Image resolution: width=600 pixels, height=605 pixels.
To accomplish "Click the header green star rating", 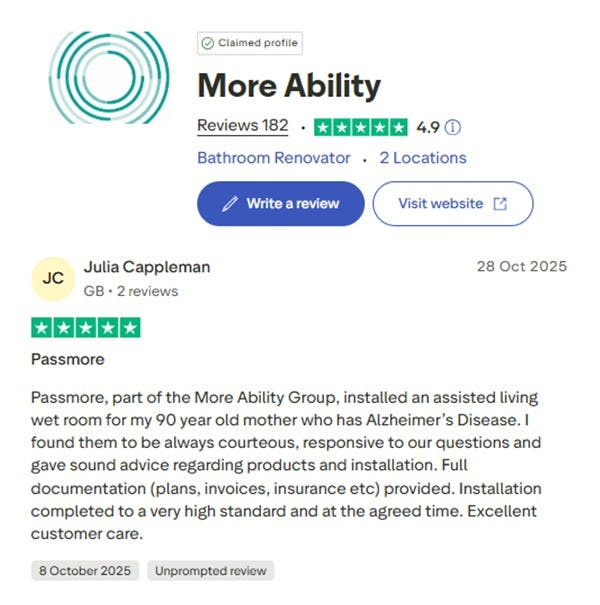I will (x=361, y=127).
